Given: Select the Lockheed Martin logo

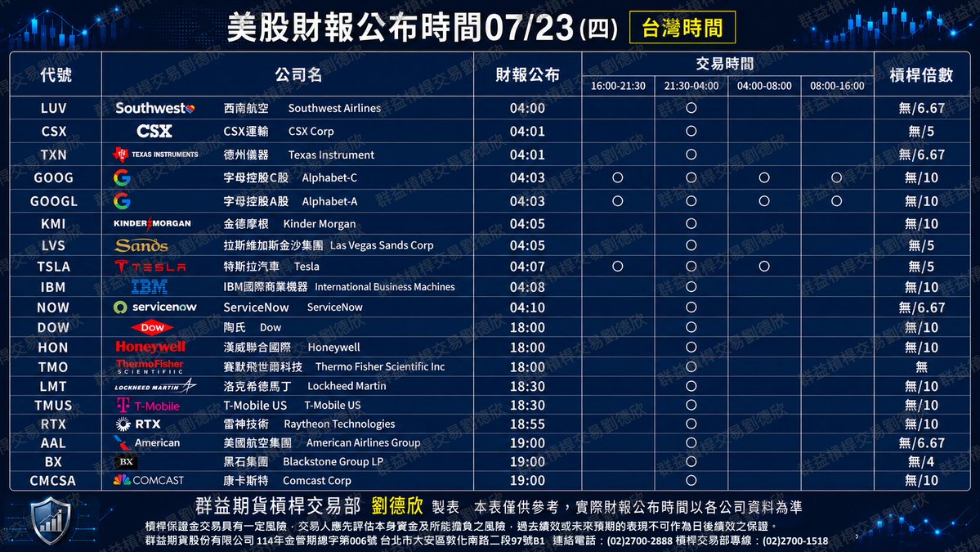Looking at the screenshot, I should coord(155,386).
